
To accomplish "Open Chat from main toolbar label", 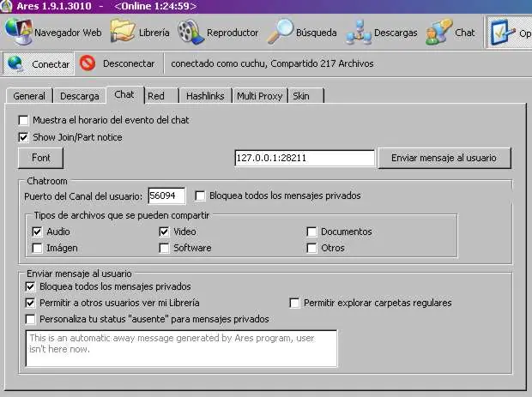I will click(464, 33).
